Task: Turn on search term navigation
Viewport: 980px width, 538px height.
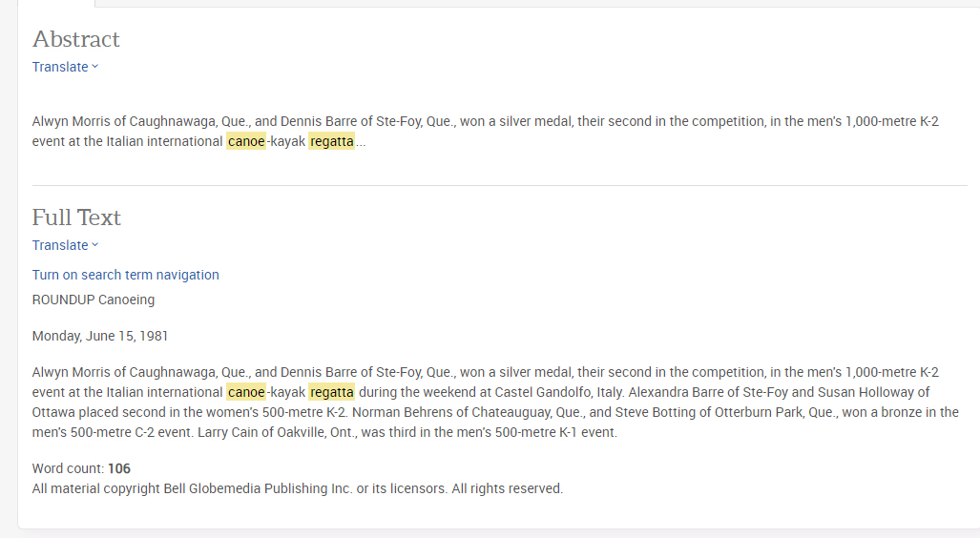Action: (x=125, y=275)
